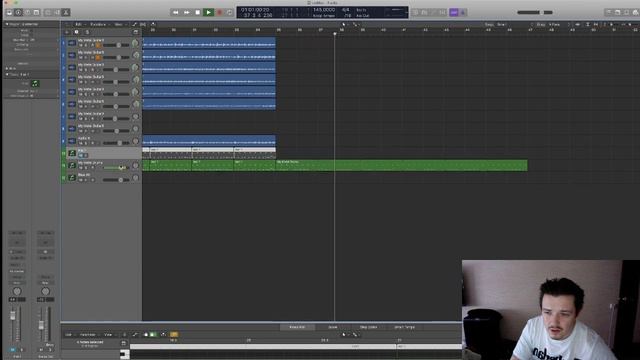Switch to the Step Editor tab
The width and height of the screenshot is (640, 360).
[x=368, y=327]
